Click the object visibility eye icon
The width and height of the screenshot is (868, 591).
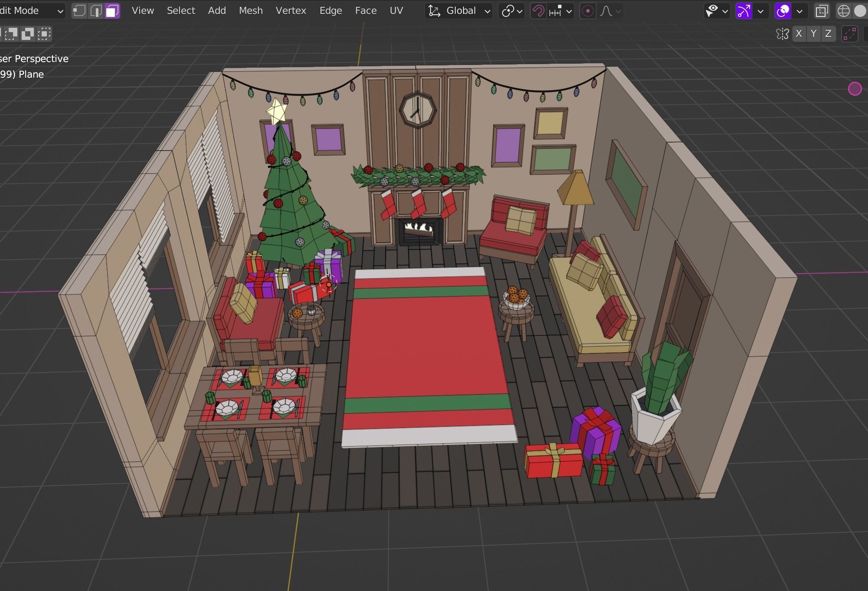pyautogui.click(x=711, y=11)
